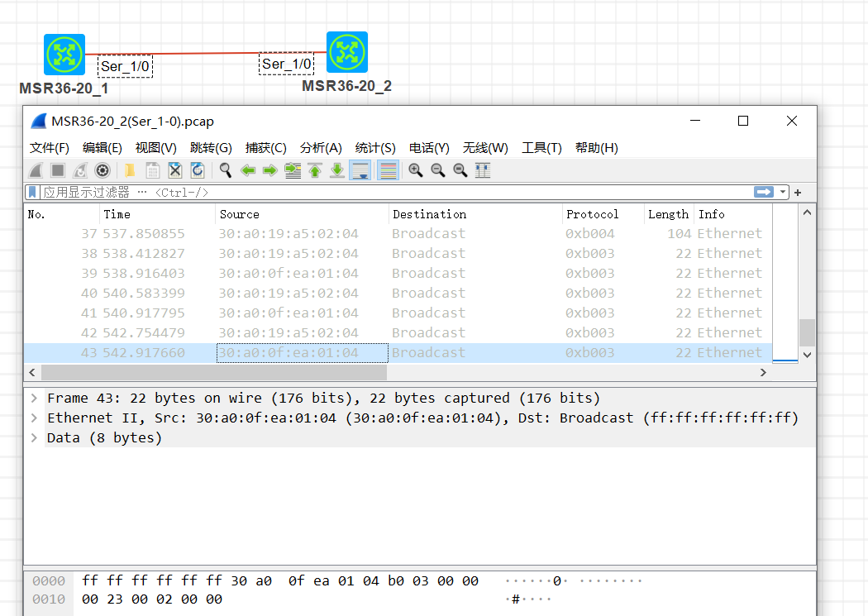Open the 分析(A) menu
Viewport: 868px width, 616px height.
click(x=321, y=148)
